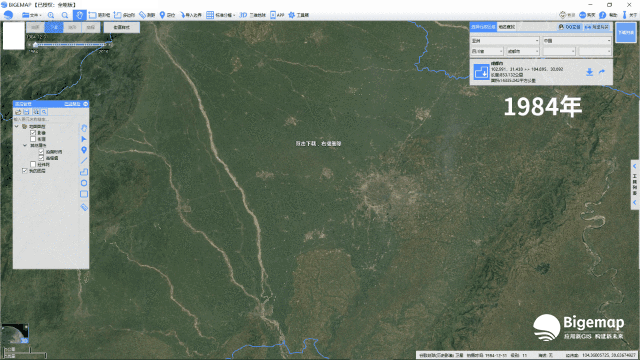Select the line drawing tool in layer panel
640x360 pixels.
pos(84,161)
